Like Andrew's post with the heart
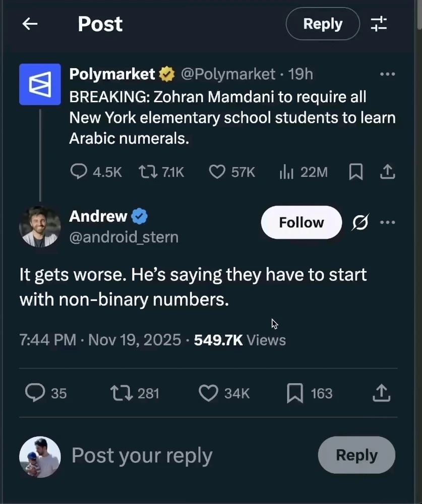422x504 pixels. click(x=208, y=393)
